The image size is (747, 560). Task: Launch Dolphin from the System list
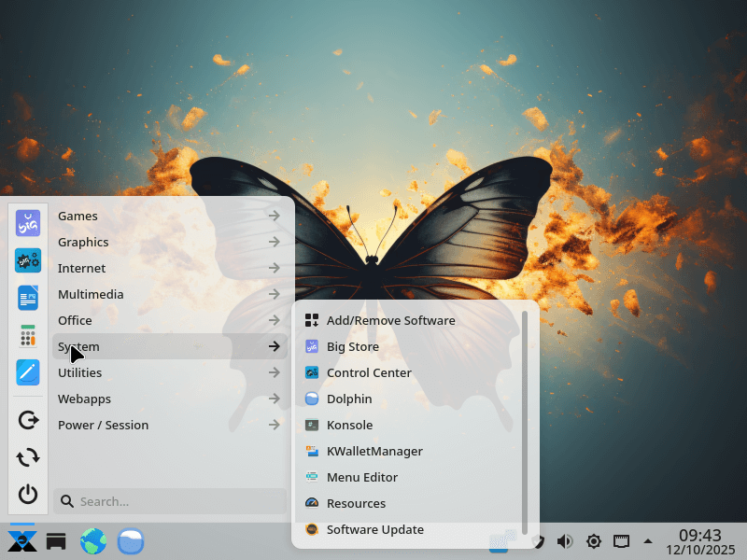pyautogui.click(x=349, y=399)
